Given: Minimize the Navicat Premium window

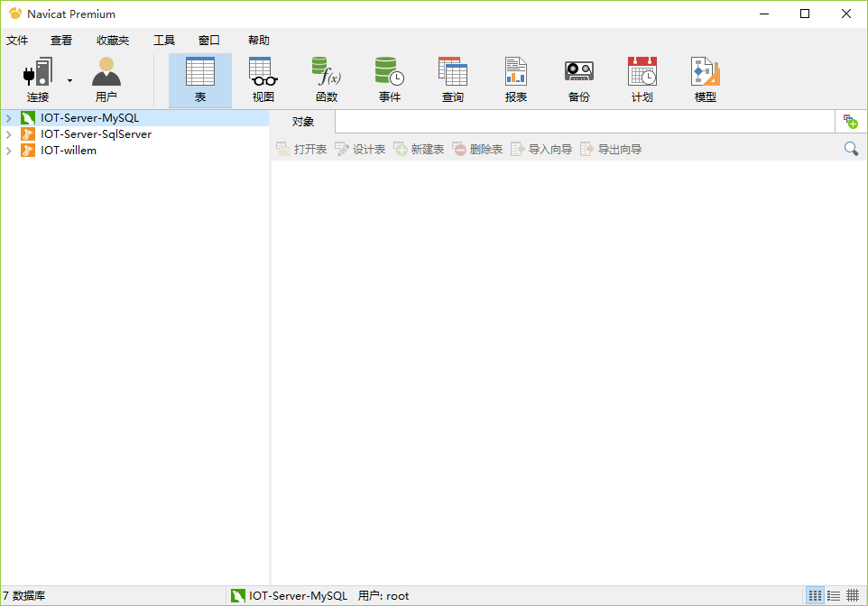Looking at the screenshot, I should click(764, 14).
